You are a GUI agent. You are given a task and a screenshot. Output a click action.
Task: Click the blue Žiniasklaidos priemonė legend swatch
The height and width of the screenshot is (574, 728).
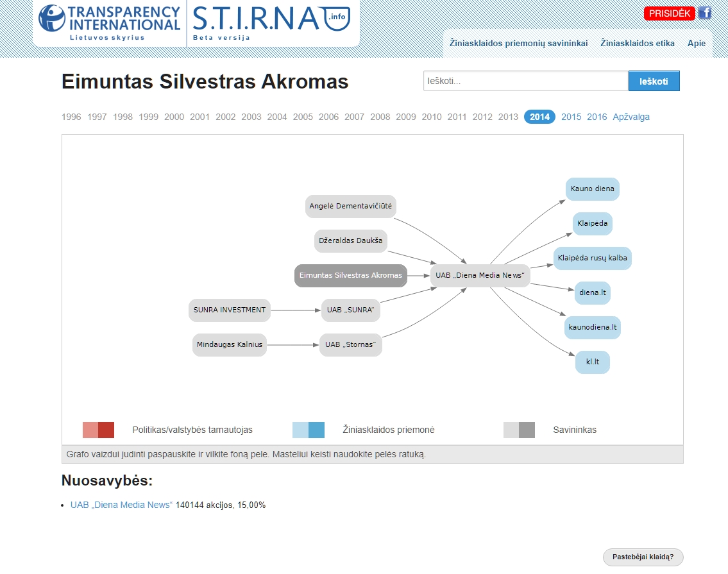[x=309, y=430]
